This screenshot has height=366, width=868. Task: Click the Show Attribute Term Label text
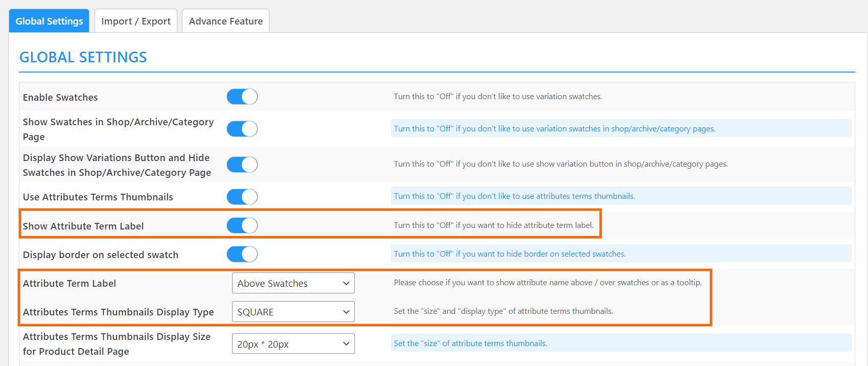click(x=83, y=226)
